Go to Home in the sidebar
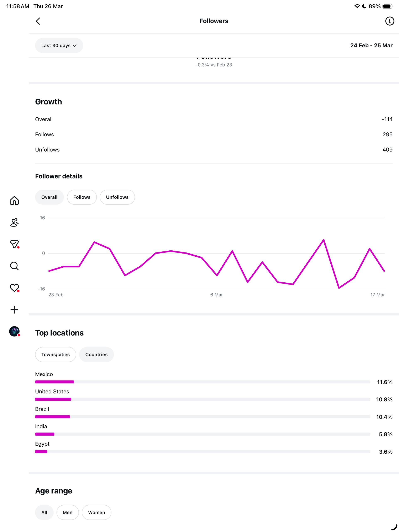399x532 pixels. 14,201
